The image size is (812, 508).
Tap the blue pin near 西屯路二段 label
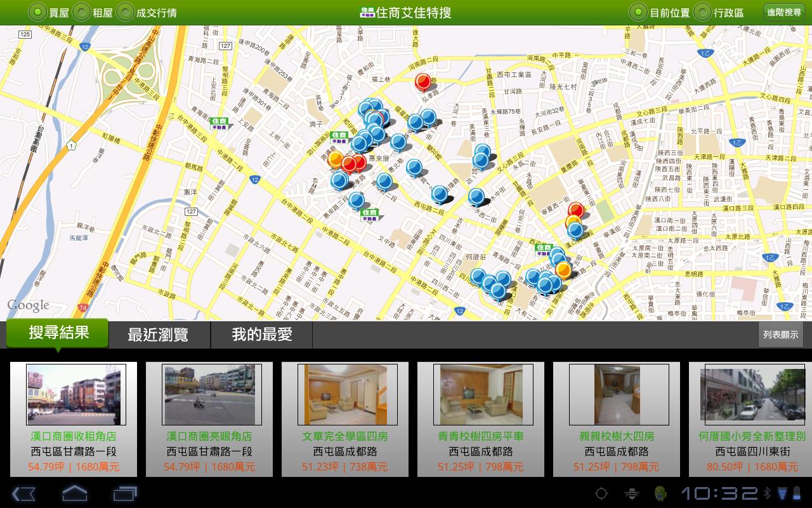point(439,194)
